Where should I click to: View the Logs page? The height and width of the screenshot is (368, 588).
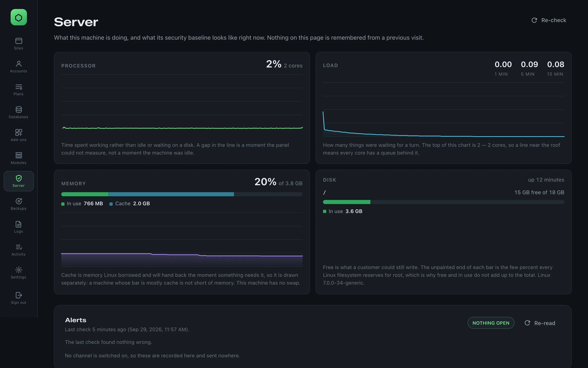[19, 227]
